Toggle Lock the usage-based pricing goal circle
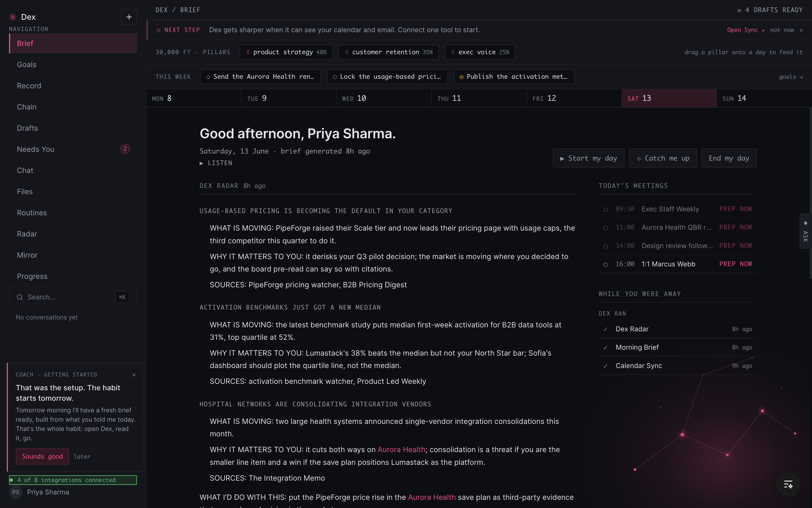 (x=335, y=77)
